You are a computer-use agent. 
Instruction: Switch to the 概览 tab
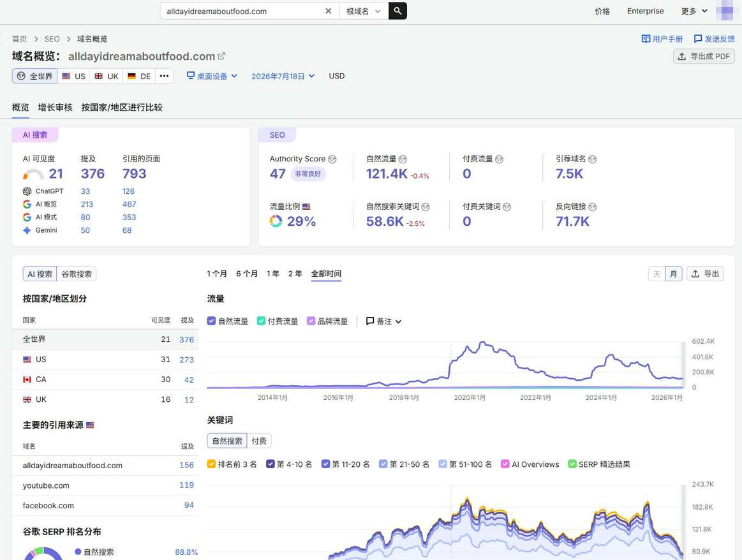20,107
